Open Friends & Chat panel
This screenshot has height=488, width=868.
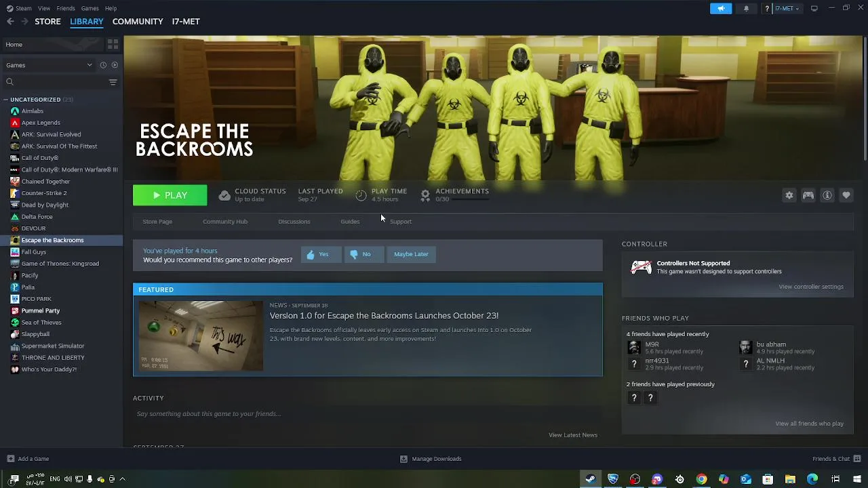coord(835,459)
